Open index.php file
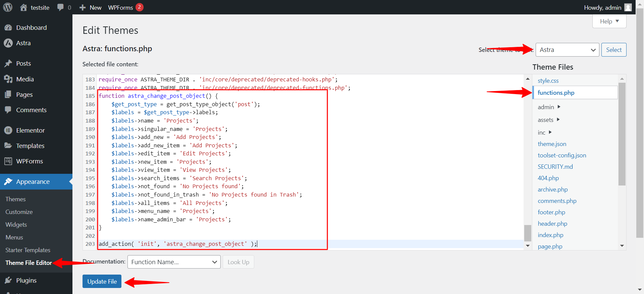 coord(550,235)
